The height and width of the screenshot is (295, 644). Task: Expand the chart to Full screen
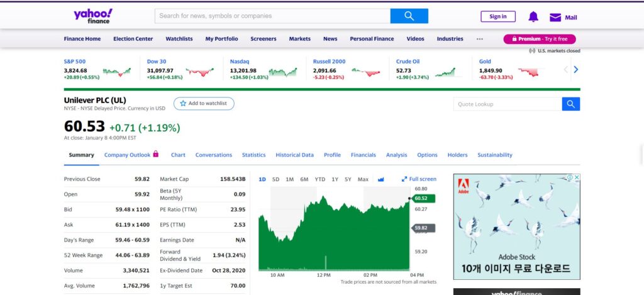pyautogui.click(x=419, y=179)
